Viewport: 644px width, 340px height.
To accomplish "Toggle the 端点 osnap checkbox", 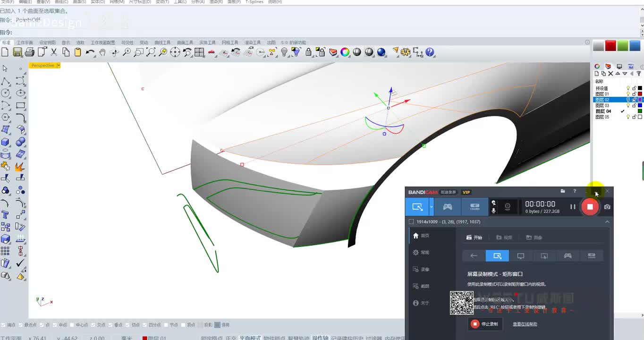I will click(x=4, y=325).
